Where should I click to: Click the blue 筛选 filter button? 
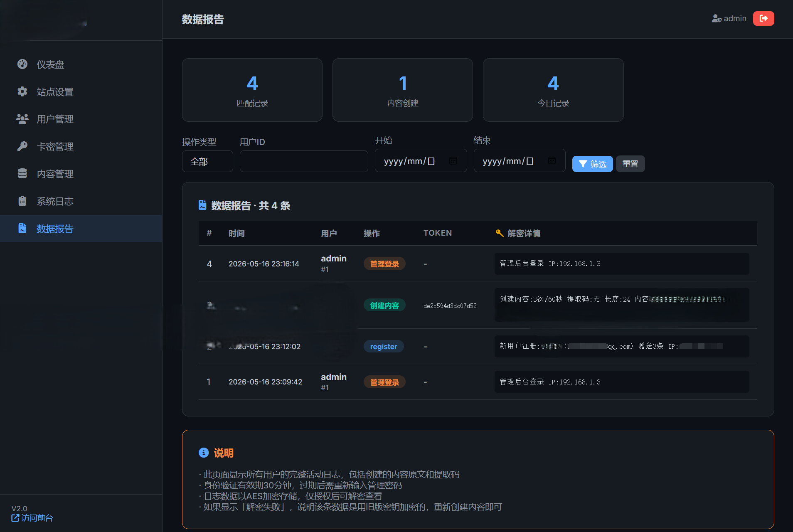pos(592,164)
